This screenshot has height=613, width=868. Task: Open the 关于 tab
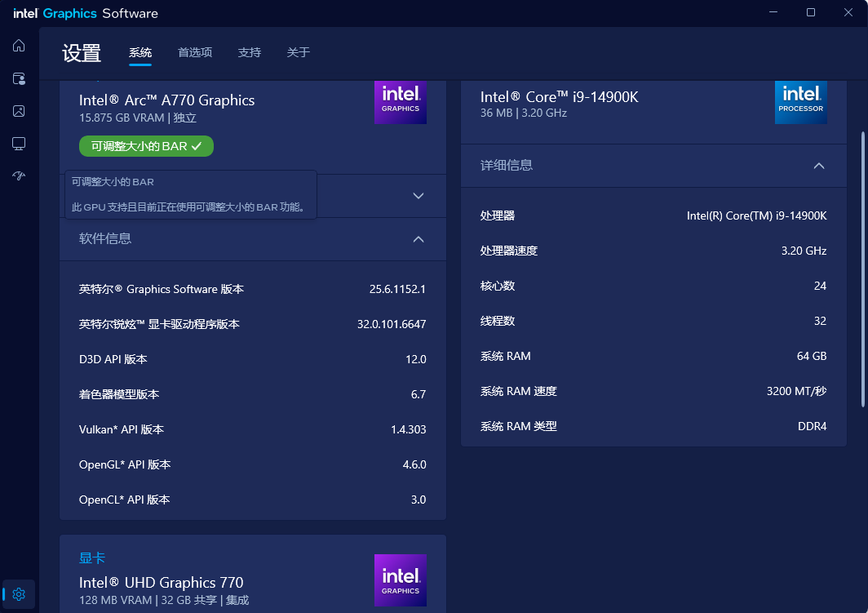point(298,52)
